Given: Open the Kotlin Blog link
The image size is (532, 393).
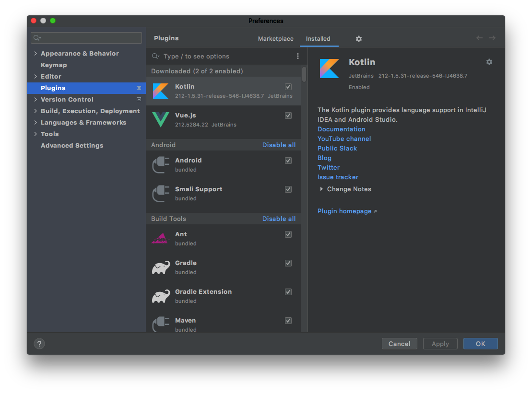Looking at the screenshot, I should pyautogui.click(x=324, y=158).
